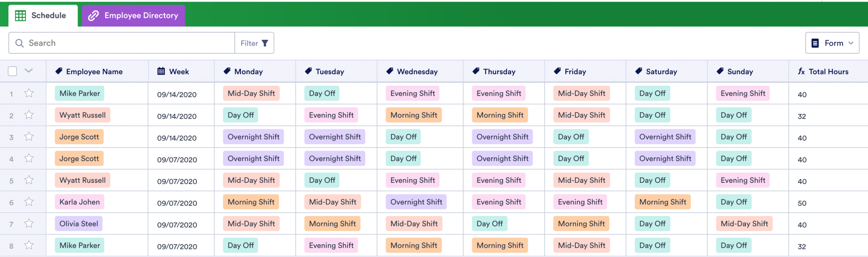The image size is (868, 257).
Task: Expand the row selection chevron menu
Action: 29,71
